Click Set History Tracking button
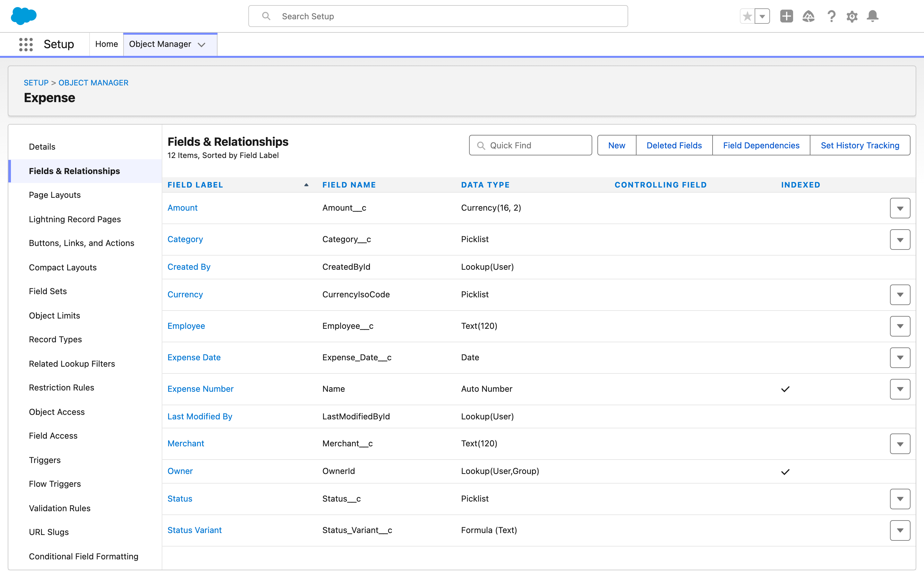This screenshot has height=578, width=924. click(x=860, y=145)
